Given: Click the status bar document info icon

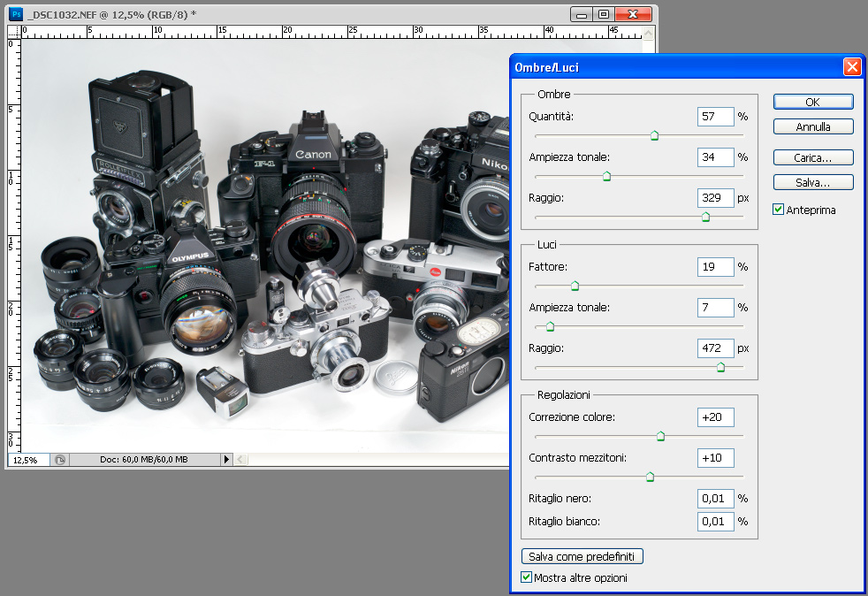Looking at the screenshot, I should (x=60, y=460).
